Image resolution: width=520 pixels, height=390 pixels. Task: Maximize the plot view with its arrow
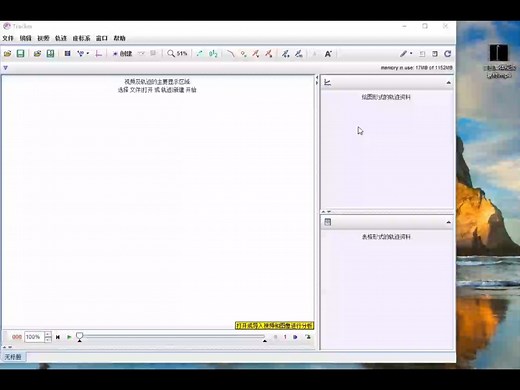coord(449,83)
